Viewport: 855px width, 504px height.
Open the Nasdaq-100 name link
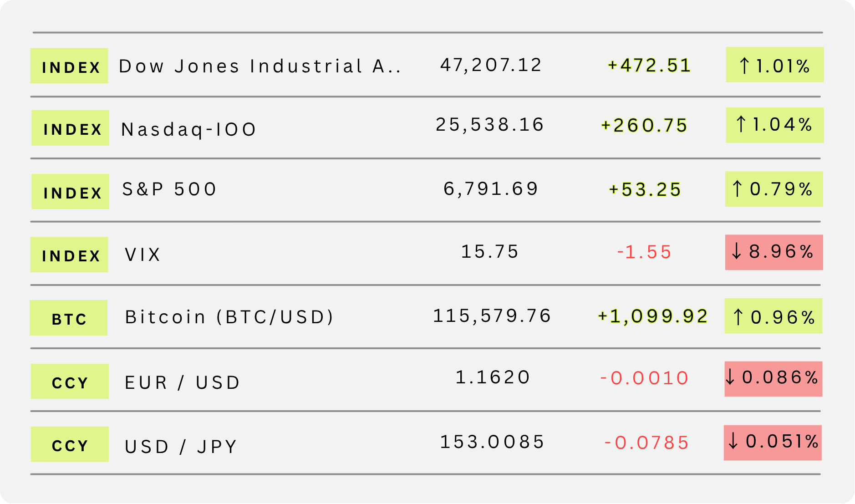pos(189,129)
